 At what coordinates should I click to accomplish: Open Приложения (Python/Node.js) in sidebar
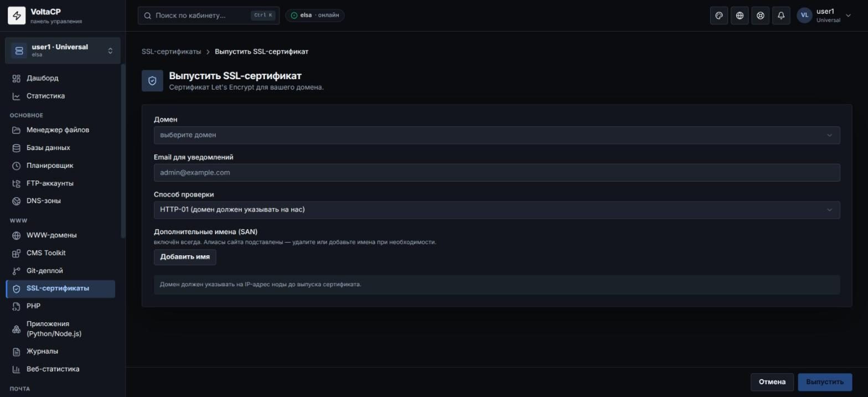60,329
